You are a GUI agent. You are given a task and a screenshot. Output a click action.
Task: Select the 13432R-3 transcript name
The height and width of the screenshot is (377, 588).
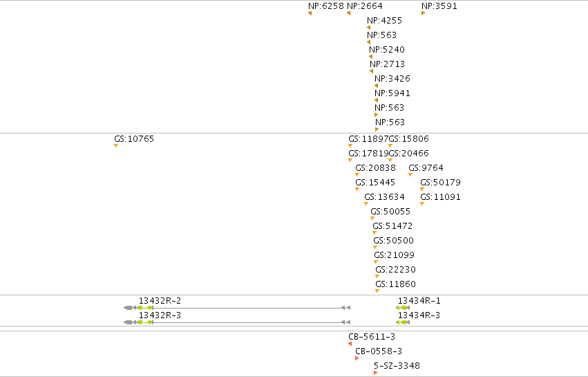tap(160, 315)
